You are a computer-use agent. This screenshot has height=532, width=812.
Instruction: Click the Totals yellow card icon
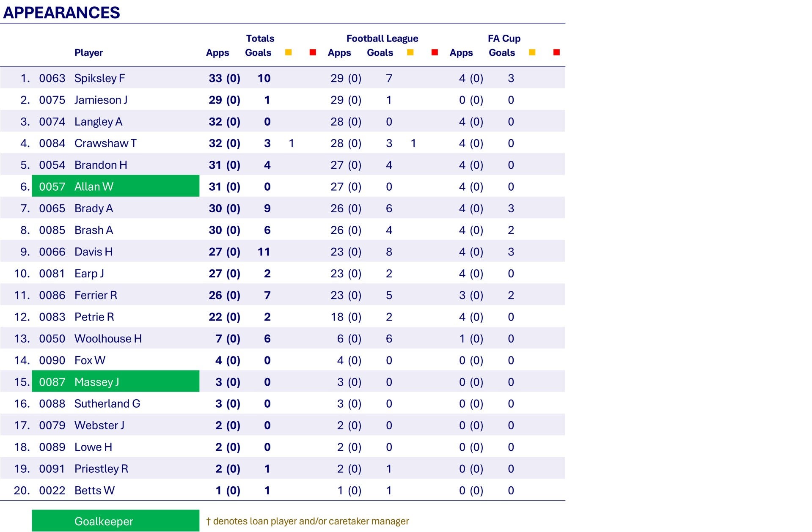(288, 52)
